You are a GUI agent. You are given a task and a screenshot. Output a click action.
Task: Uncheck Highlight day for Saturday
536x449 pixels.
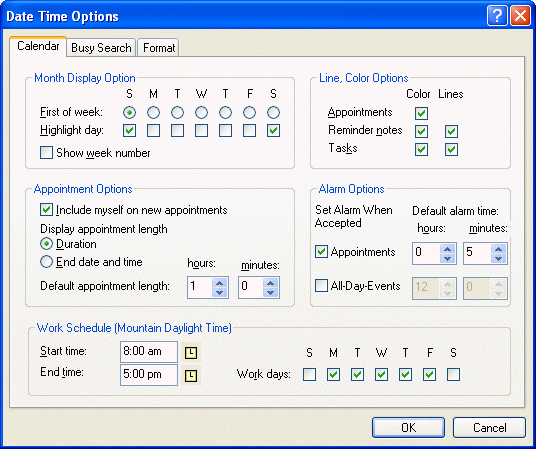(x=273, y=130)
